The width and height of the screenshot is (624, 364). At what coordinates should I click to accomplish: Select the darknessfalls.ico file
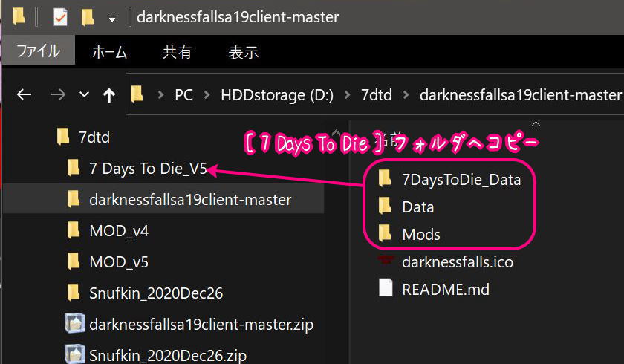[445, 261]
